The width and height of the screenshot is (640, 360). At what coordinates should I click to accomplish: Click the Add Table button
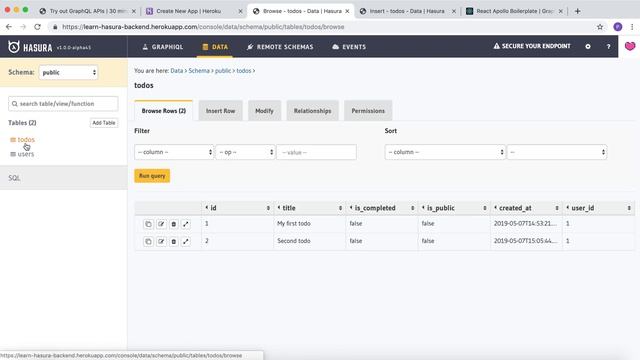(104, 123)
